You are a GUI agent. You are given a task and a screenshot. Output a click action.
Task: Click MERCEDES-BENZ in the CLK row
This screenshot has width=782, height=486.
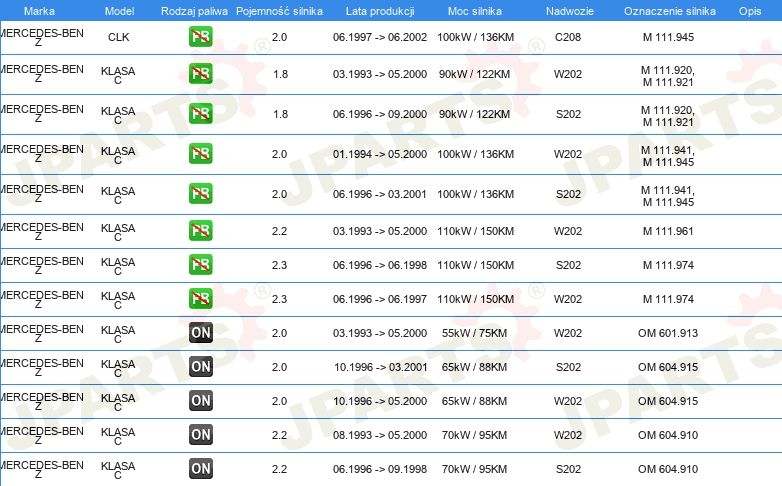click(42, 37)
